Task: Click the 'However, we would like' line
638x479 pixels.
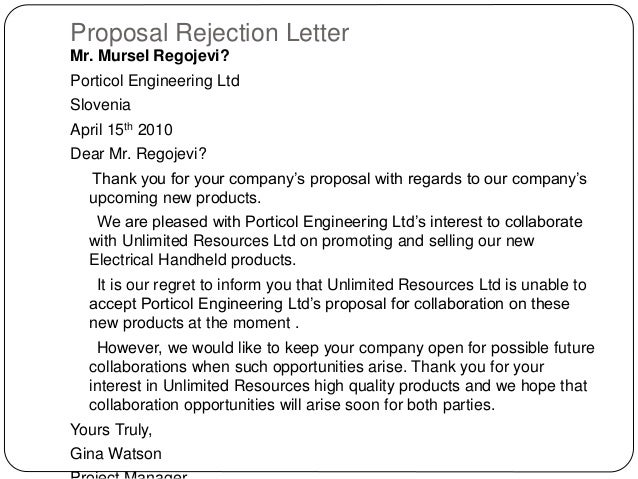Action: (346, 348)
